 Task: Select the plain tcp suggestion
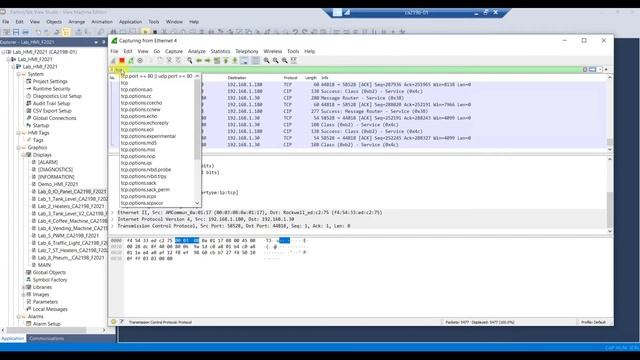(x=124, y=83)
